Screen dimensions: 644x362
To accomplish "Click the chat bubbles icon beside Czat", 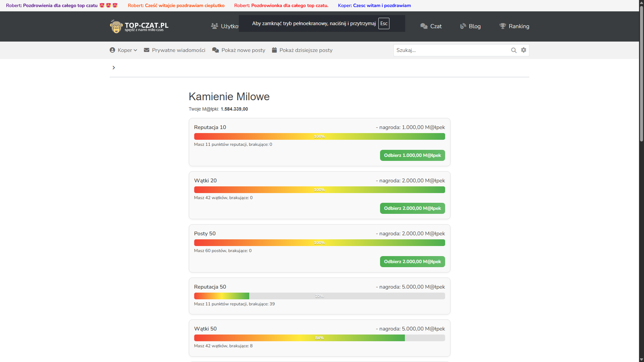I will click(424, 26).
